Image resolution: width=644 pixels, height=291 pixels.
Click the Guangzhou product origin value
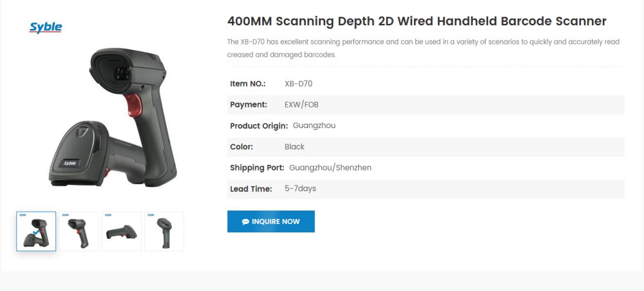click(314, 126)
